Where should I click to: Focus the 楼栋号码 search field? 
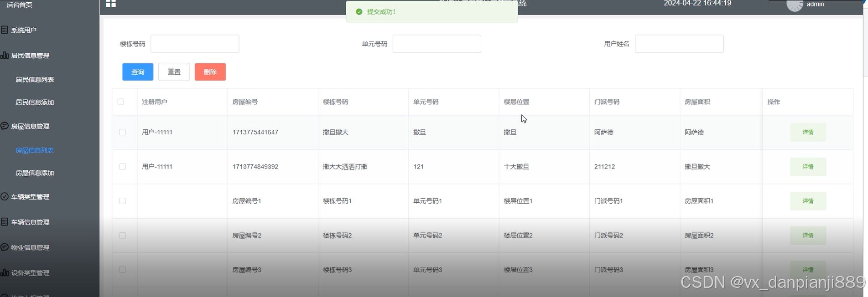(x=195, y=44)
